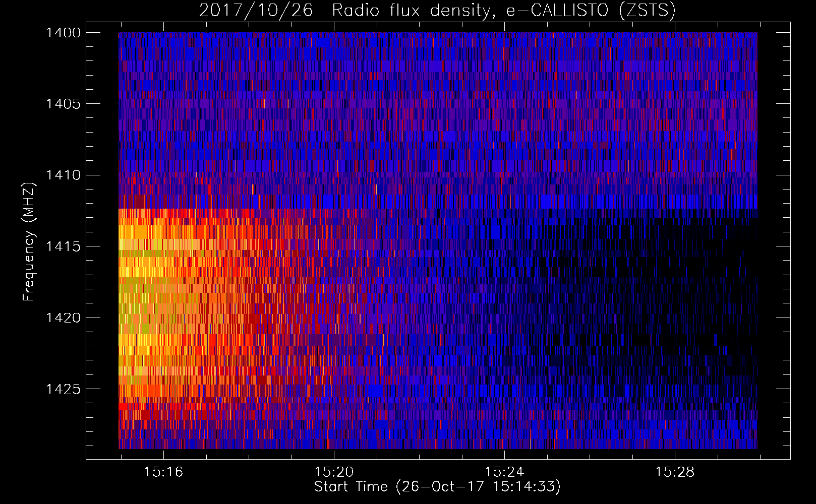Select the '1405' frequency axis label
Screen dimensions: 816x504
(x=63, y=104)
